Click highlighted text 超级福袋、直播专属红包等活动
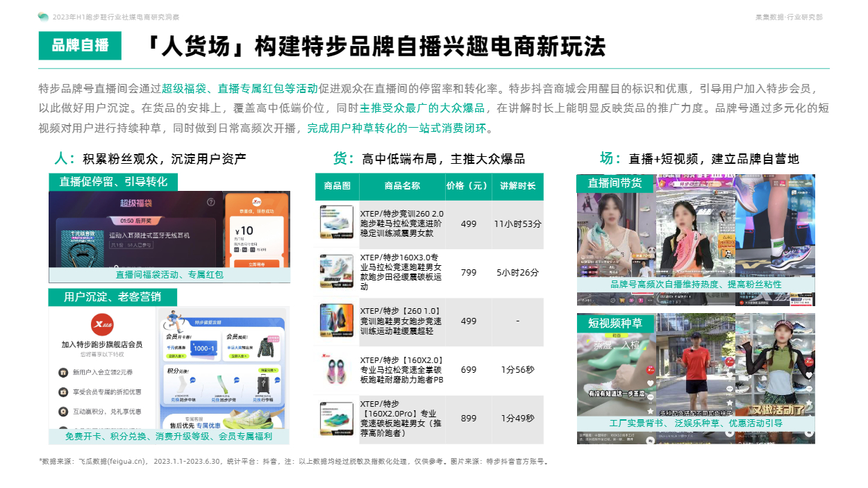The width and height of the screenshot is (868, 488). point(240,89)
